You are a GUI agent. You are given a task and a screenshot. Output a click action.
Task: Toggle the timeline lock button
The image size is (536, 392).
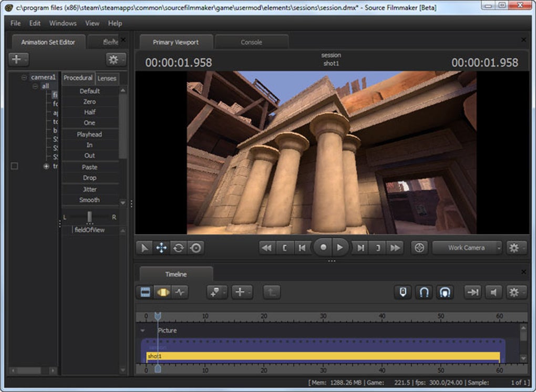[403, 292]
